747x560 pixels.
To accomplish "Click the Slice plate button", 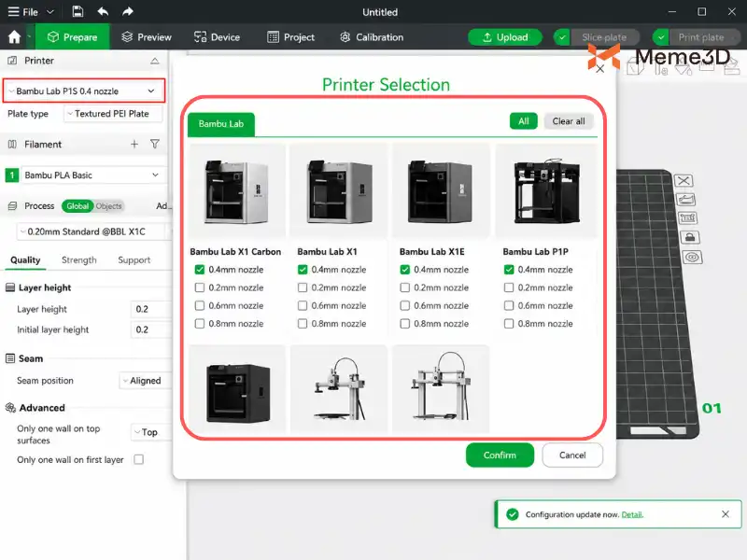I will (x=604, y=37).
